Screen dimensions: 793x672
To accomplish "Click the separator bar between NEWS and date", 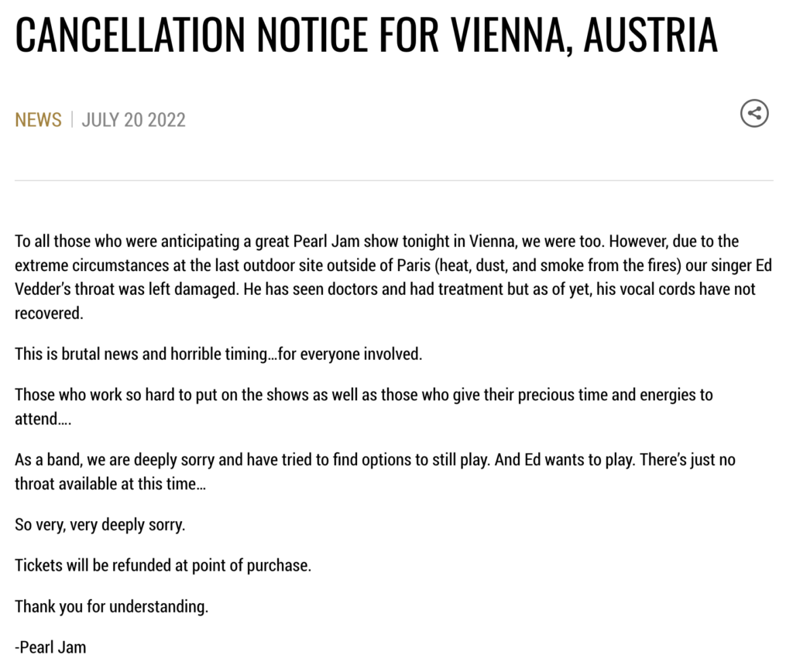I will [72, 120].
